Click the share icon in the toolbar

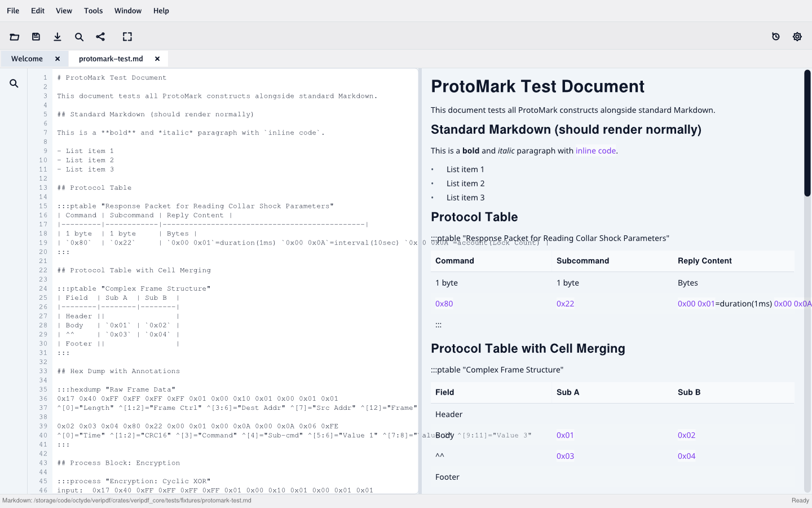click(100, 37)
